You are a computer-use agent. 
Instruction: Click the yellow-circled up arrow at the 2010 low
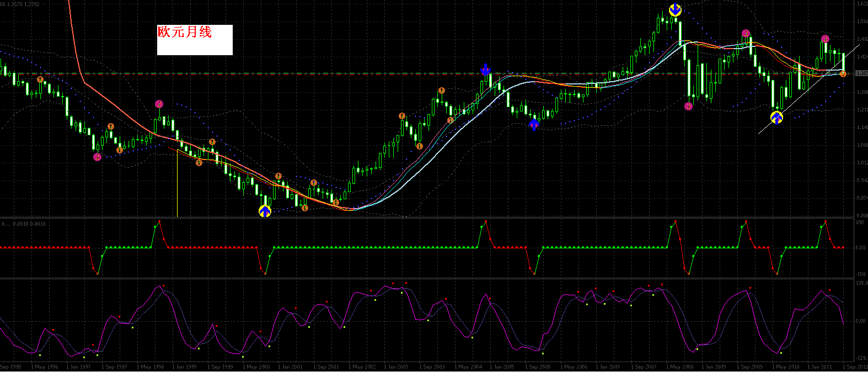tap(776, 117)
